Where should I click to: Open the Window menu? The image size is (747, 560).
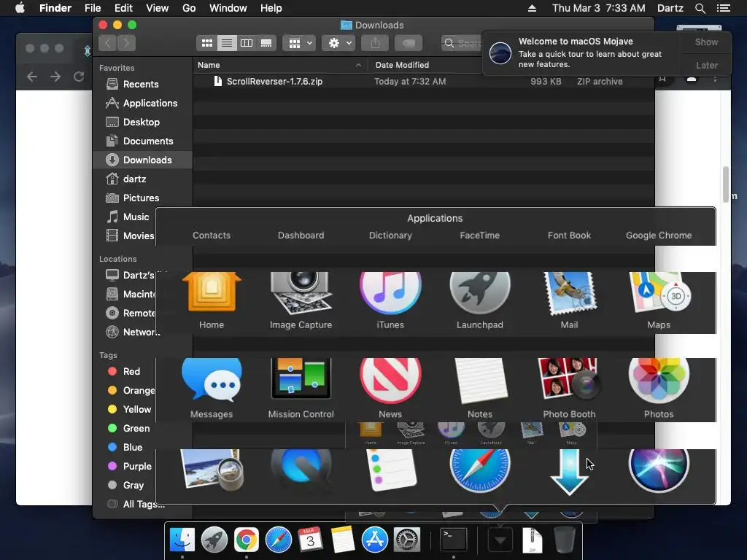click(x=228, y=8)
